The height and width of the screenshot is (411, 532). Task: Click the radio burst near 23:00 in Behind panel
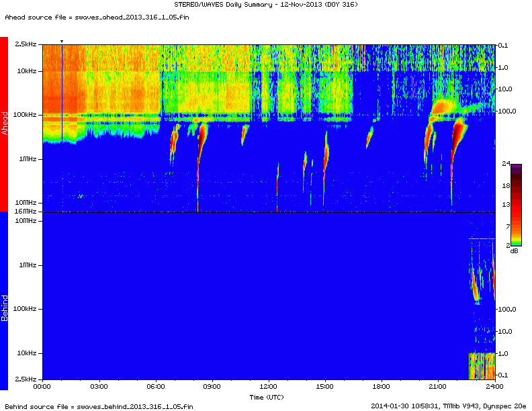475,285
